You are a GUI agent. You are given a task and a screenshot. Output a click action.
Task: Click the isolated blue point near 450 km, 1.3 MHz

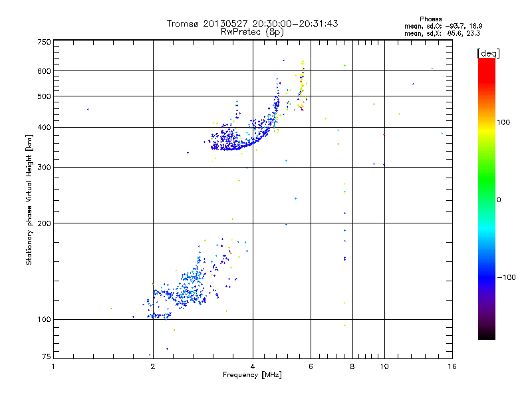88,109
